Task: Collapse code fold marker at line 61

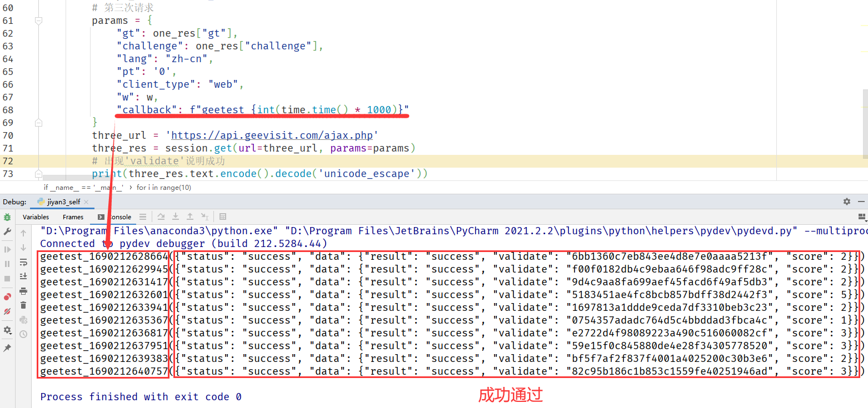Action: 38,21
